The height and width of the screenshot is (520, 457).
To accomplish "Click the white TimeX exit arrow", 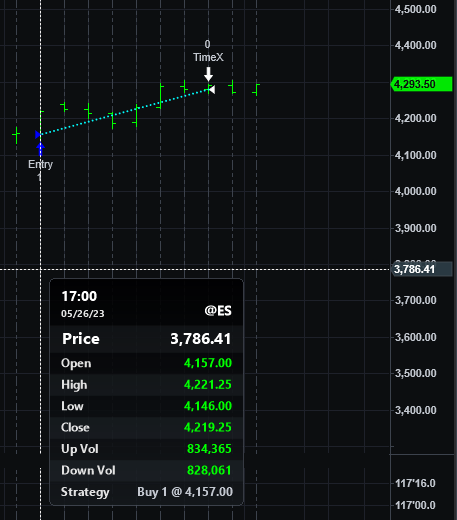I will [208, 74].
